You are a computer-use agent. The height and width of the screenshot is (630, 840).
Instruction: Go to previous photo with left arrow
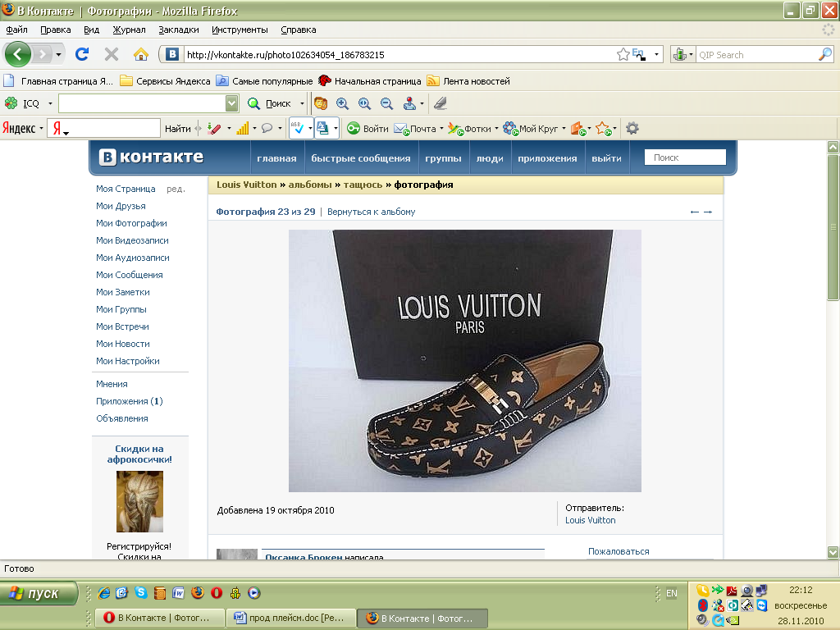pos(695,212)
